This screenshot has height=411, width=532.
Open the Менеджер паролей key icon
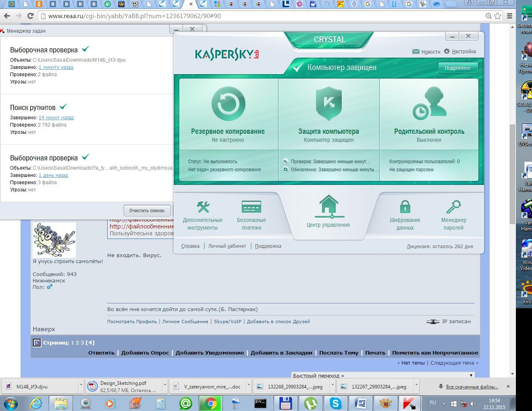[454, 207]
